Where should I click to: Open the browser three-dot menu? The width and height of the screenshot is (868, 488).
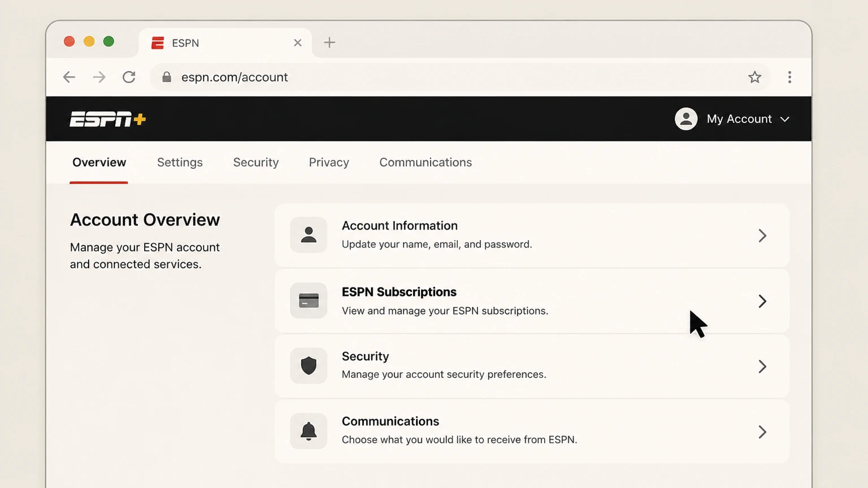(789, 77)
